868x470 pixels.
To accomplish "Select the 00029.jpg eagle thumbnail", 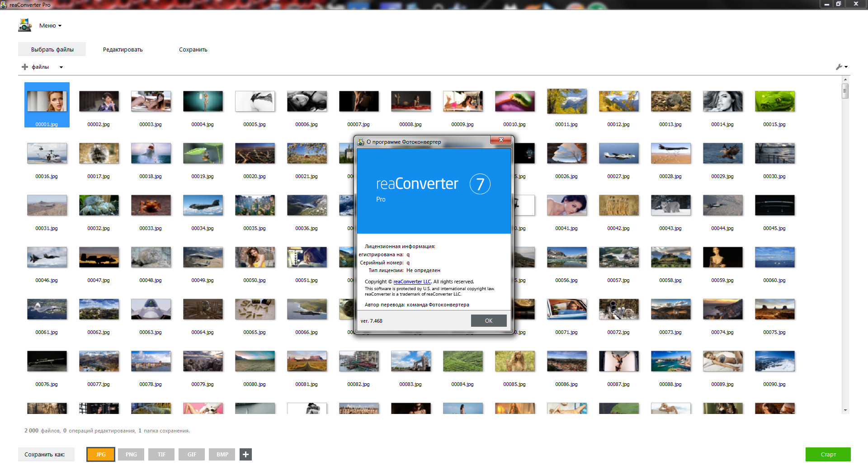I will tap(723, 153).
